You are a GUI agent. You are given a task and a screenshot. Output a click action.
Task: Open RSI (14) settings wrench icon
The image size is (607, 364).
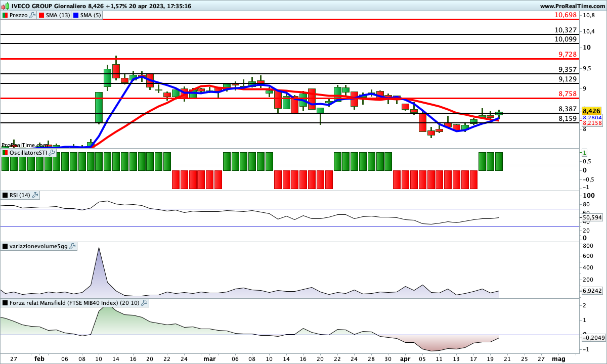point(35,195)
